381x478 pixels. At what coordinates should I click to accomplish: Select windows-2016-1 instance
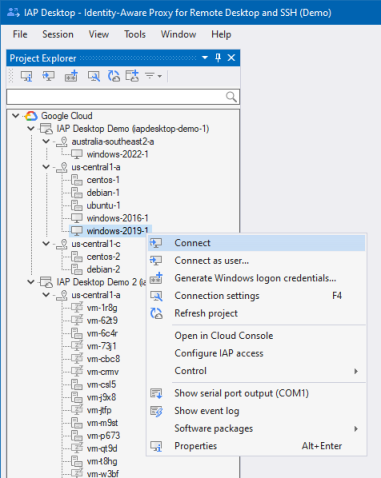(x=117, y=218)
